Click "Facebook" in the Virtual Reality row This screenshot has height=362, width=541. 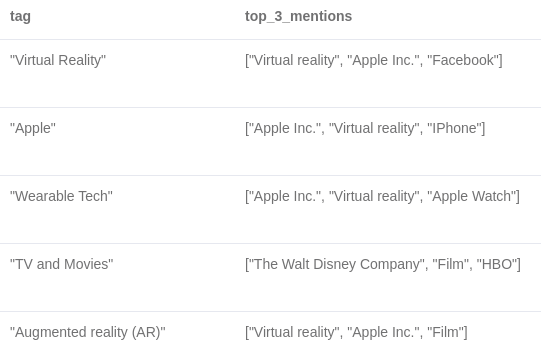463,60
